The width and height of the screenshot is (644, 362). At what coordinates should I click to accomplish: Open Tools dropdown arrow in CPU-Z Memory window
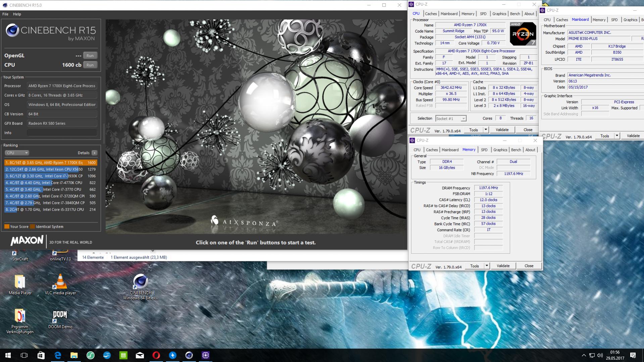[x=486, y=266]
